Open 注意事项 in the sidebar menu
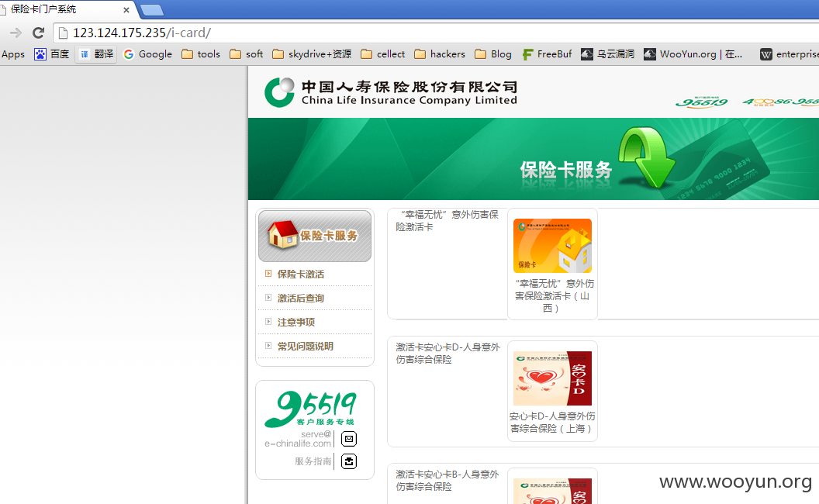 296,323
